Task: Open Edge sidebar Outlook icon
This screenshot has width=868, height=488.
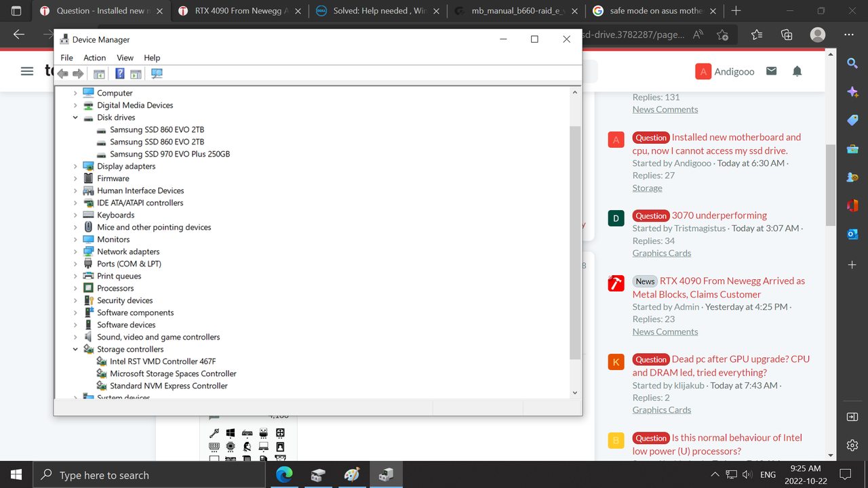Action: (852, 235)
